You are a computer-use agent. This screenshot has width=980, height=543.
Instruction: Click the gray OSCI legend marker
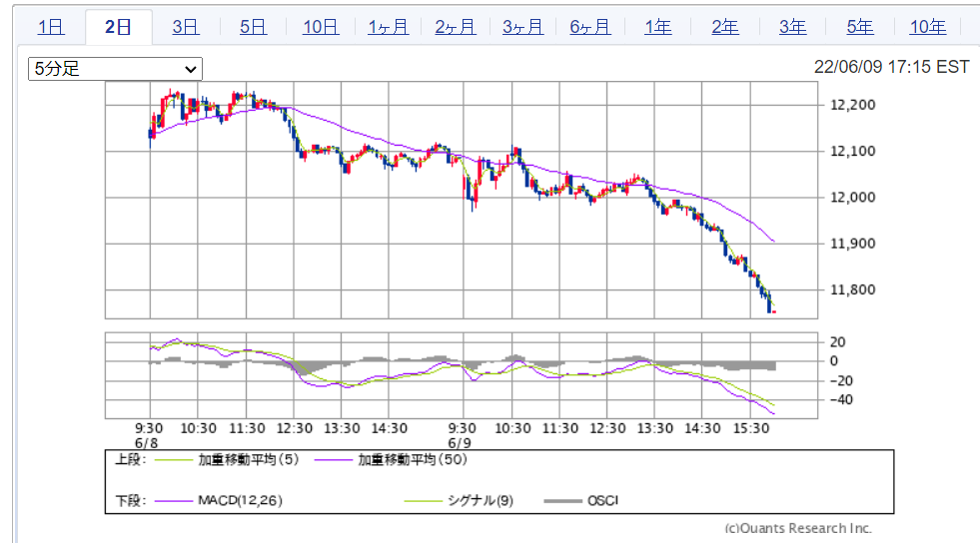tap(563, 500)
